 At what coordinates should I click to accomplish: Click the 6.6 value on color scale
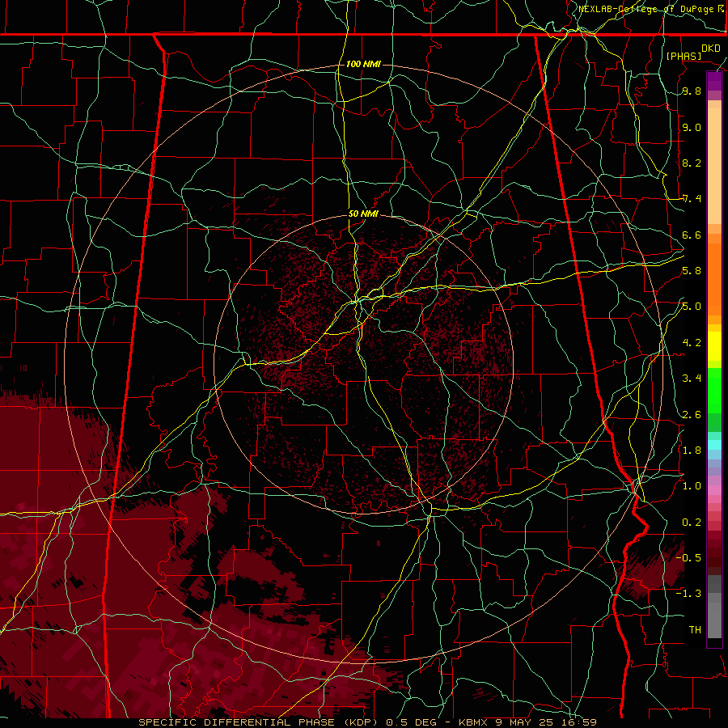coord(692,235)
